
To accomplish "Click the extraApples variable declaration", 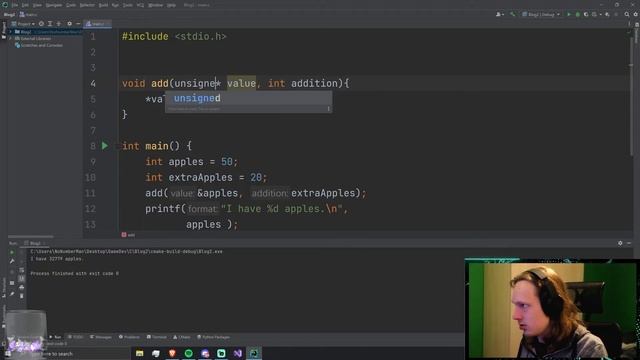I will click(200, 178).
